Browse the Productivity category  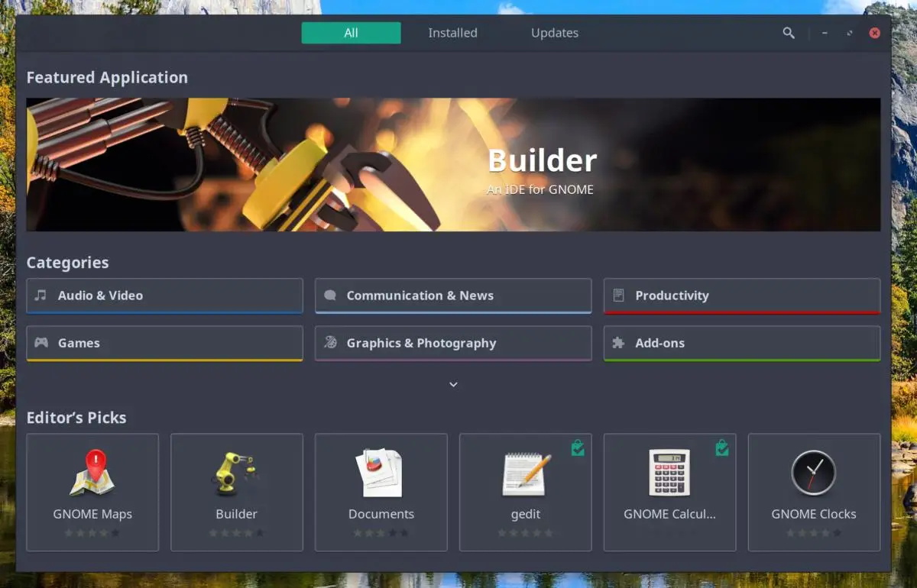[741, 296]
